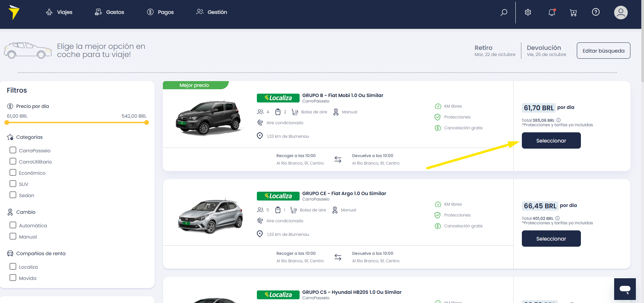Click Compañías de renta section heading
Image resolution: width=644 pixels, height=303 pixels.
tap(41, 253)
